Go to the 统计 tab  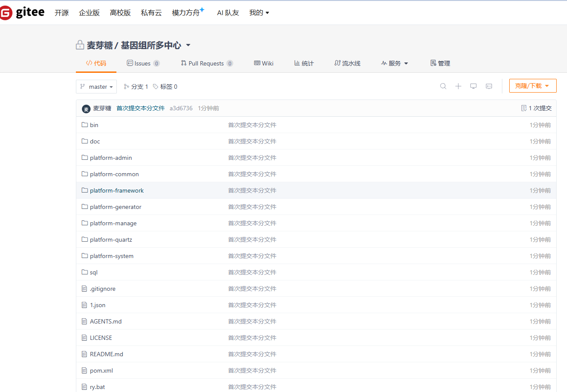(304, 63)
